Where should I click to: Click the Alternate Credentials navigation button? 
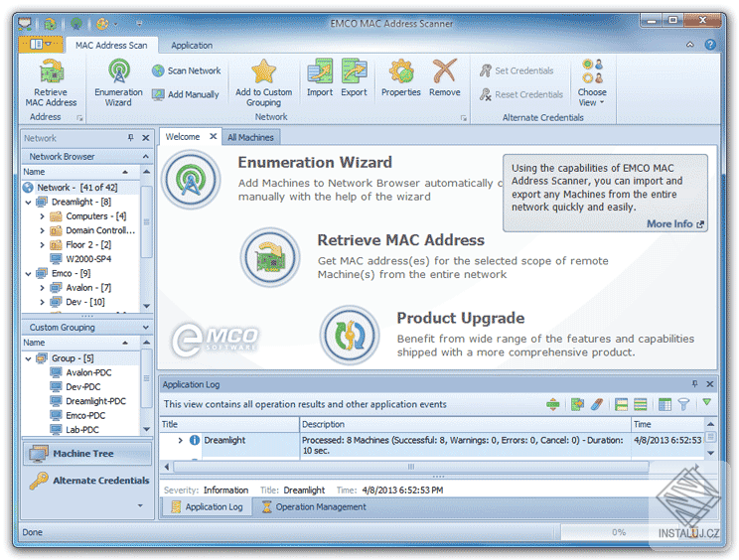89,481
